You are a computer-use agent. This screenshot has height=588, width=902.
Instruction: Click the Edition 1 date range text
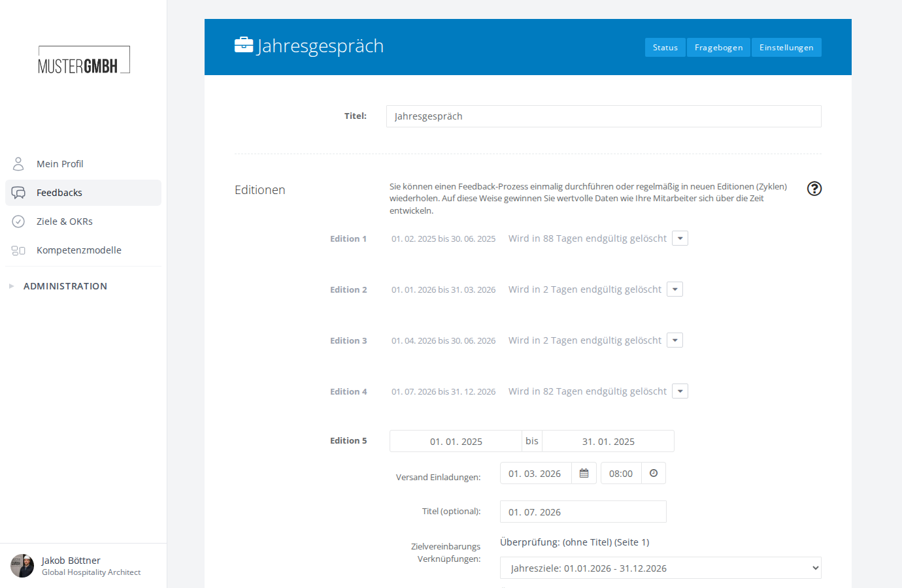click(444, 239)
